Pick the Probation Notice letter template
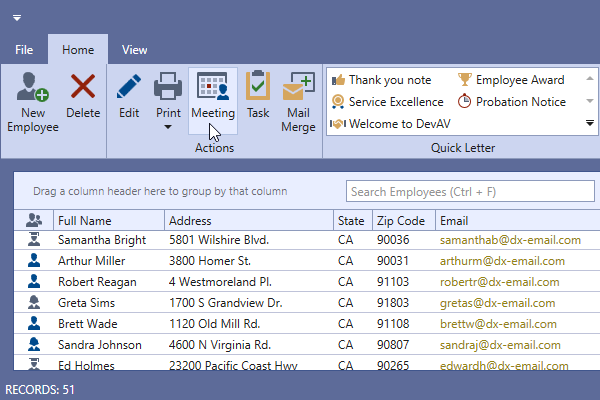This screenshot has width=600, height=400. (511, 102)
